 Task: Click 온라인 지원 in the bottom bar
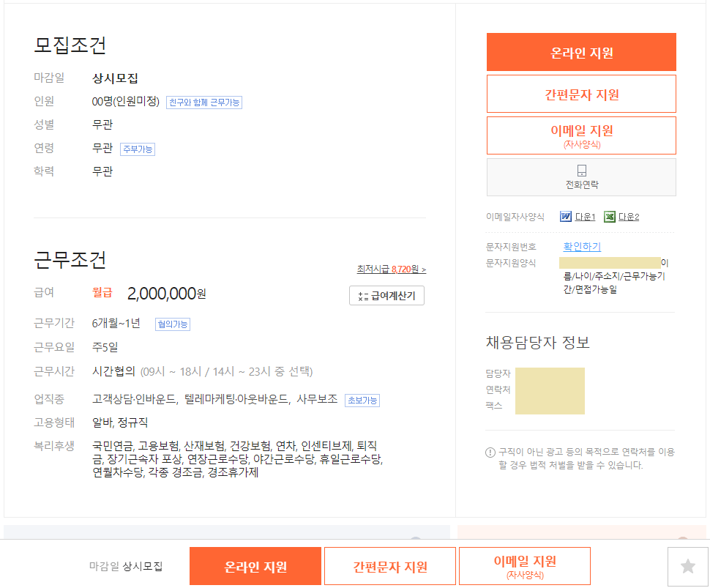[255, 565]
